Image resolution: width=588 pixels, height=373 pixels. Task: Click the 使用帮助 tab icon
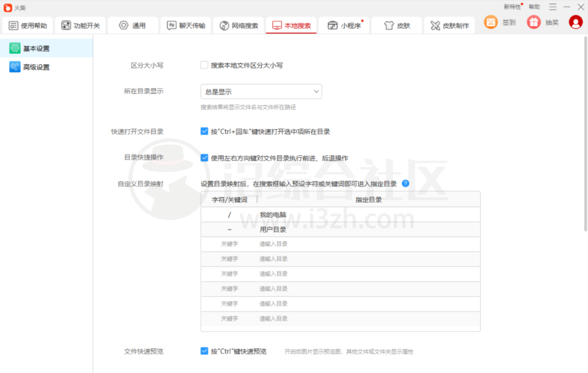[x=13, y=26]
